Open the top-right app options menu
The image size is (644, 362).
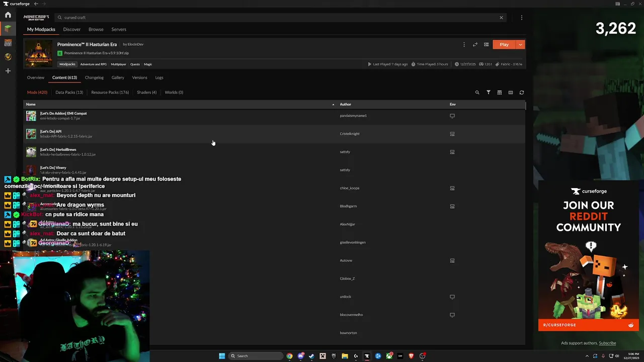coord(521,18)
